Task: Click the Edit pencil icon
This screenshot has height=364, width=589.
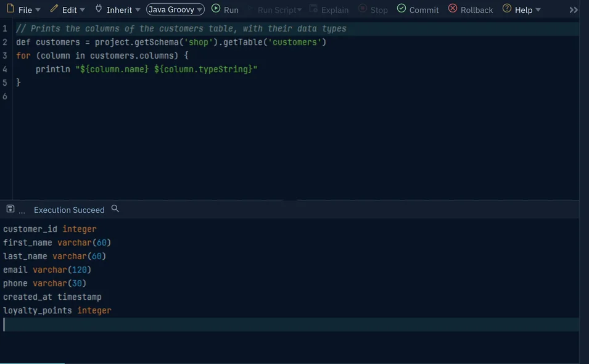Action: [x=54, y=8]
